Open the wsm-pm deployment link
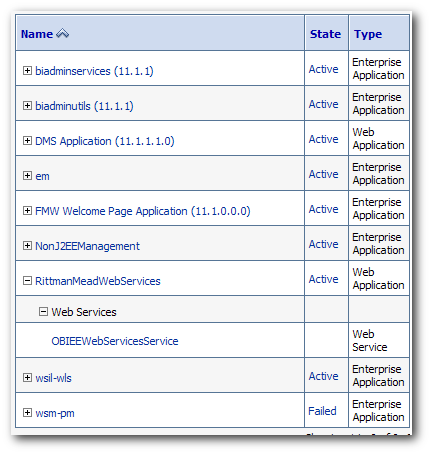Image resolution: width=431 pixels, height=454 pixels. 55,413
